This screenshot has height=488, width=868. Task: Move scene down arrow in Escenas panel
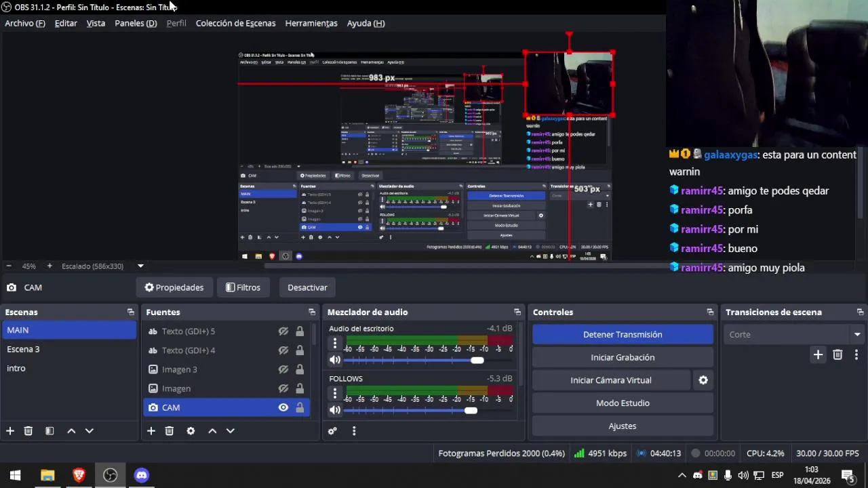(x=89, y=431)
